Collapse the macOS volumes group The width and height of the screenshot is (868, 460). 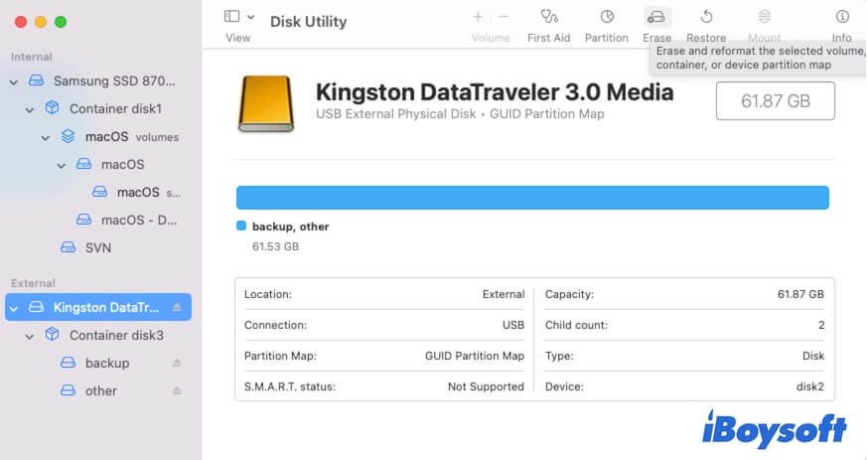click(x=46, y=138)
